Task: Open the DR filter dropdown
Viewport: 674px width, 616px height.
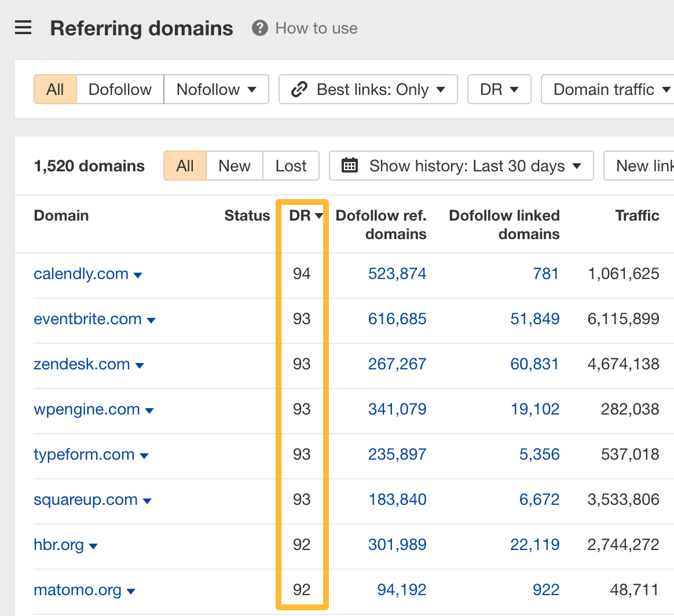Action: point(499,89)
